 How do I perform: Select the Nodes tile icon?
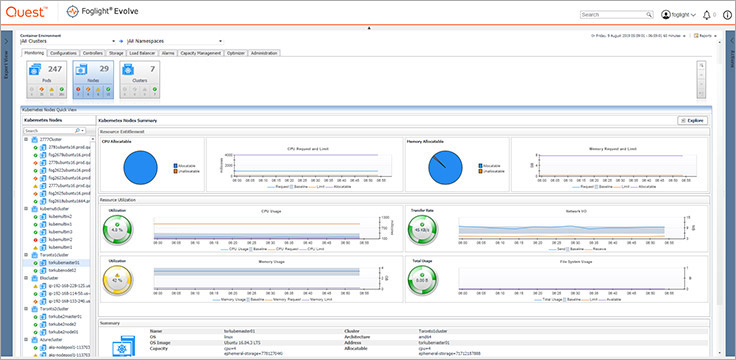tap(82, 70)
